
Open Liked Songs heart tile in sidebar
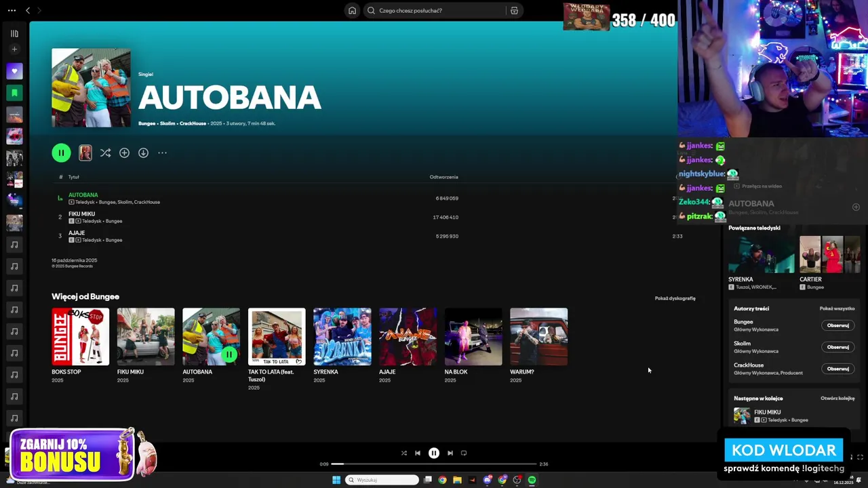(14, 71)
